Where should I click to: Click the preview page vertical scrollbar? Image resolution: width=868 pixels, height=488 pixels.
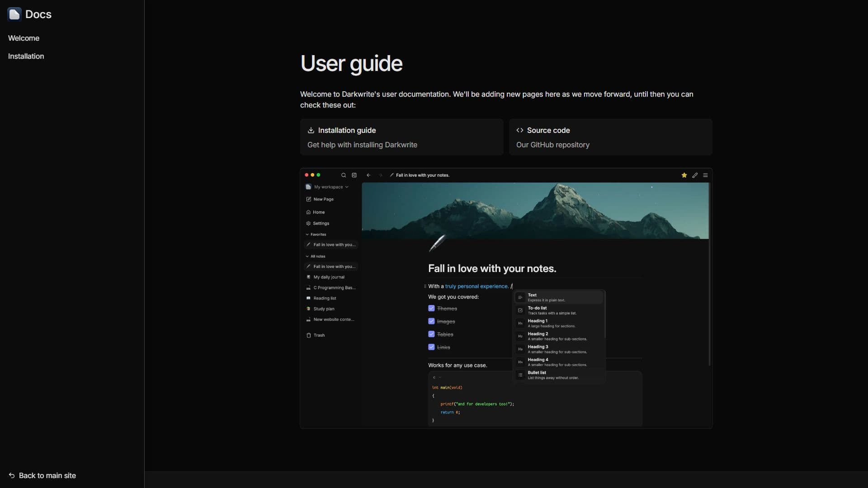tap(709, 274)
